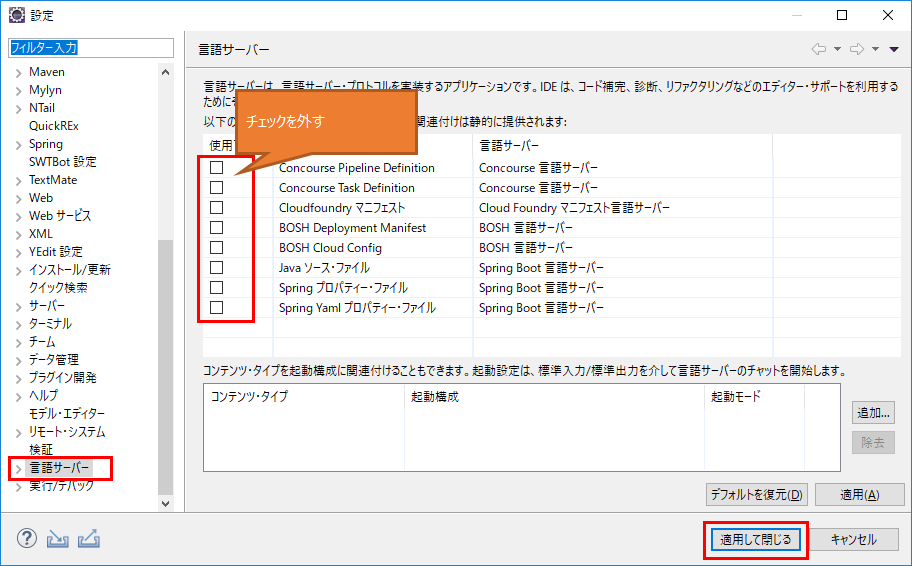Click the 言語サーバー column header
Viewport: 912px width, 566px height.
pos(622,145)
